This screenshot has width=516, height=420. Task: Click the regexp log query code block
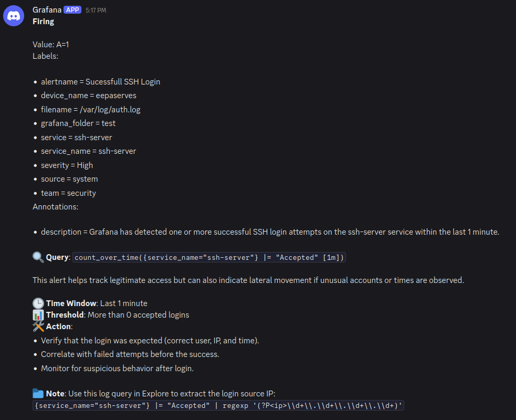218,405
